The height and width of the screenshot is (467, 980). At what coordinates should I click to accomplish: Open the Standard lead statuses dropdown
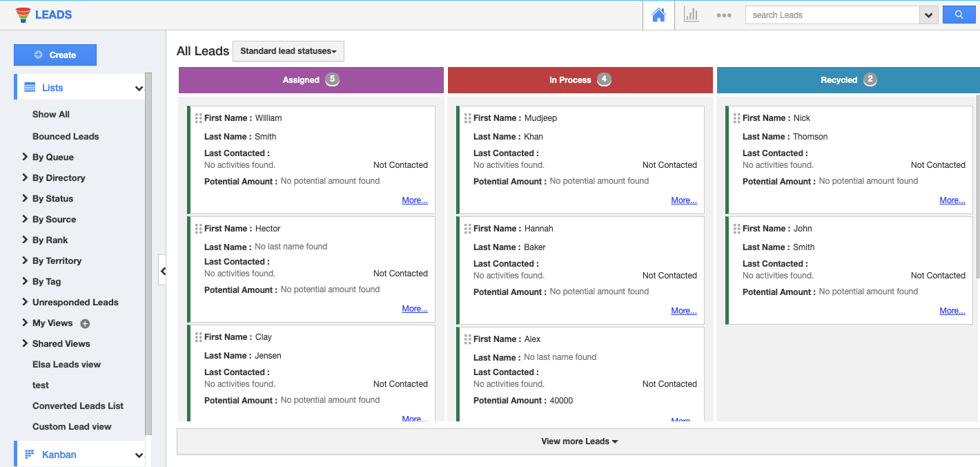click(x=288, y=51)
